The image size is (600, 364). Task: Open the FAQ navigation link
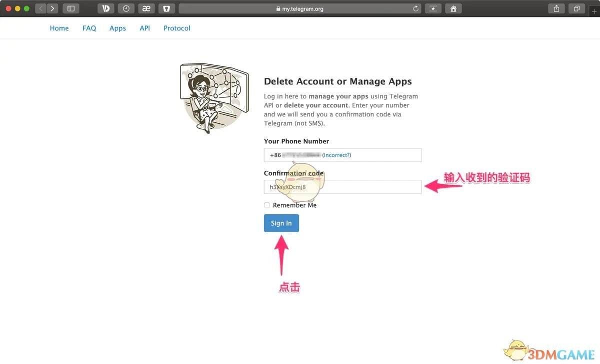click(x=89, y=28)
